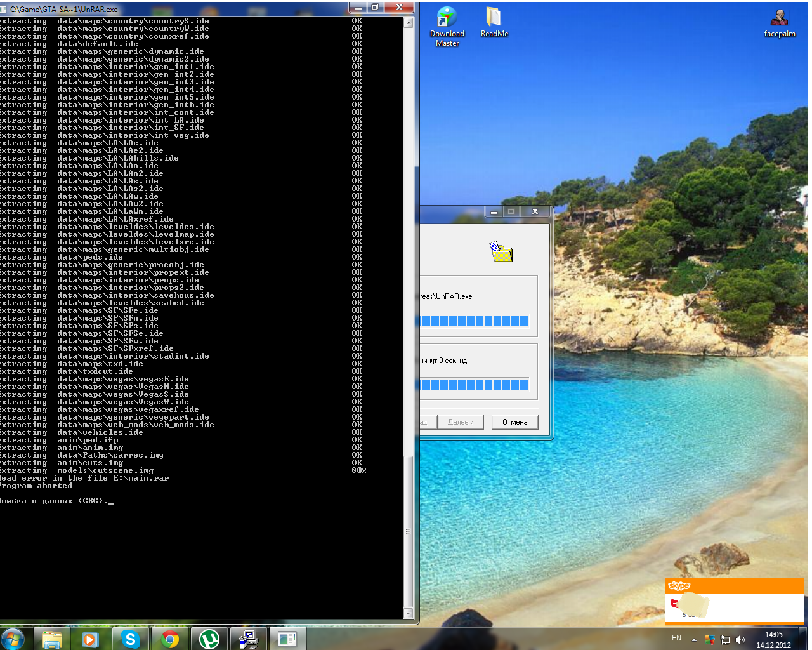Show hidden tray icons arrow
This screenshot has height=650, width=812.
pyautogui.click(x=694, y=640)
